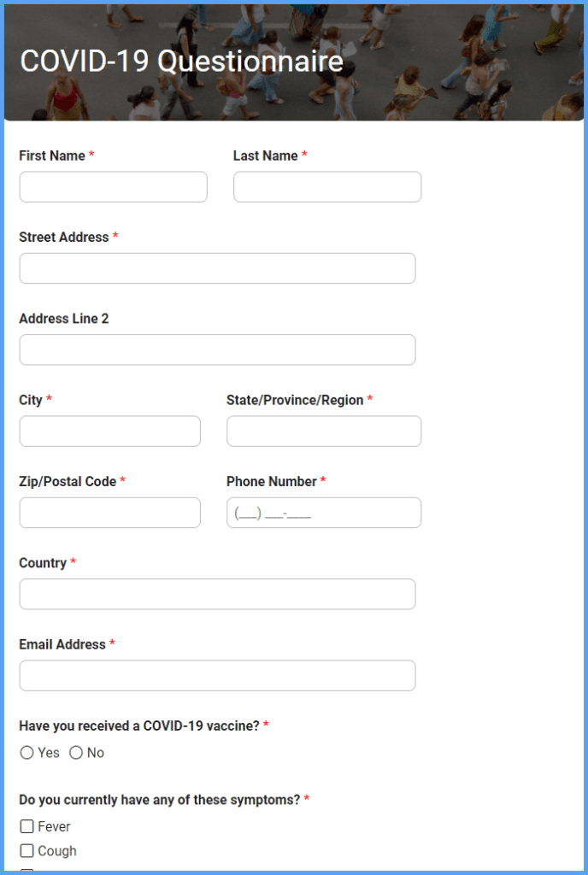This screenshot has height=875, width=588.
Task: Select No for COVID-19 vaccine question
Action: (76, 753)
